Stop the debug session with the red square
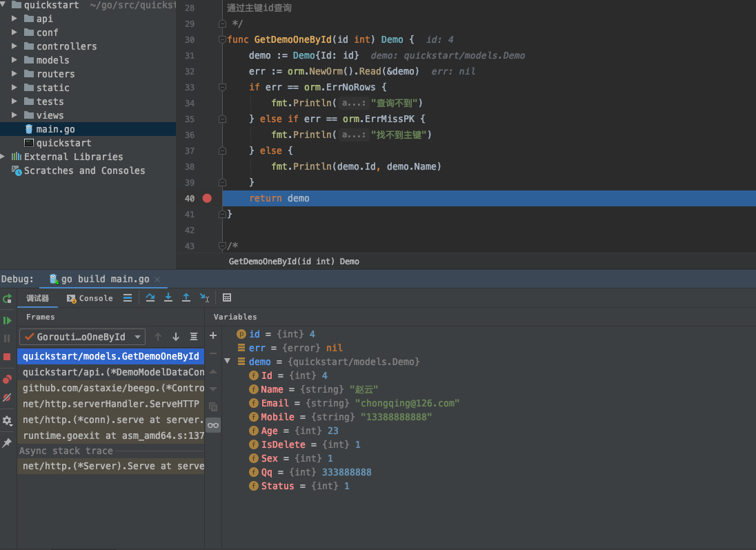This screenshot has width=756, height=550. 8,356
